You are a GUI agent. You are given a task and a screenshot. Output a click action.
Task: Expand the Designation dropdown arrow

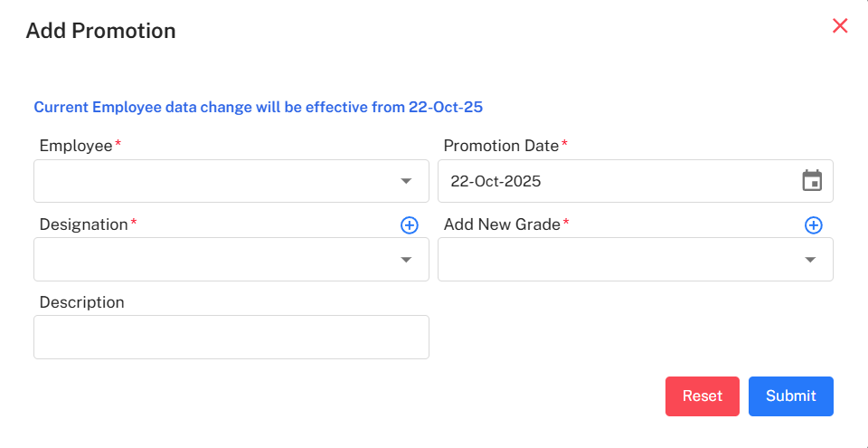(x=406, y=261)
